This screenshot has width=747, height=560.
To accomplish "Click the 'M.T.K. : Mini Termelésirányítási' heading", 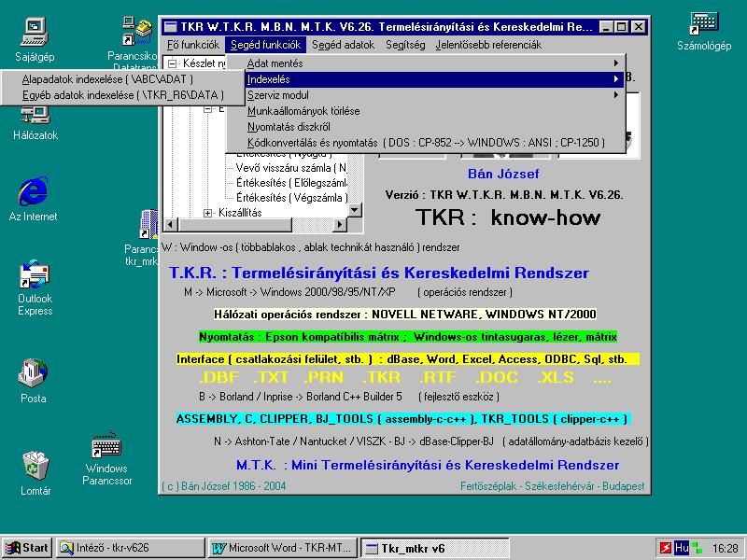I will tap(428, 465).
